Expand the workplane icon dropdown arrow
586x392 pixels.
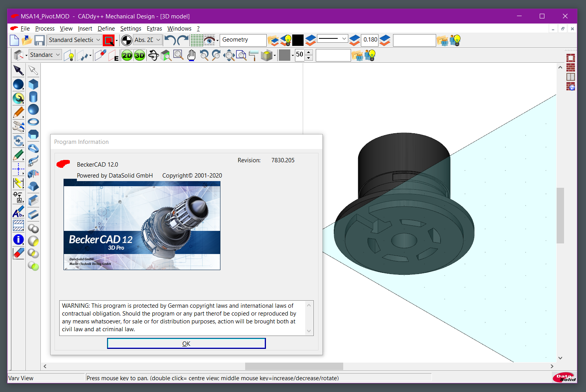pos(26,56)
